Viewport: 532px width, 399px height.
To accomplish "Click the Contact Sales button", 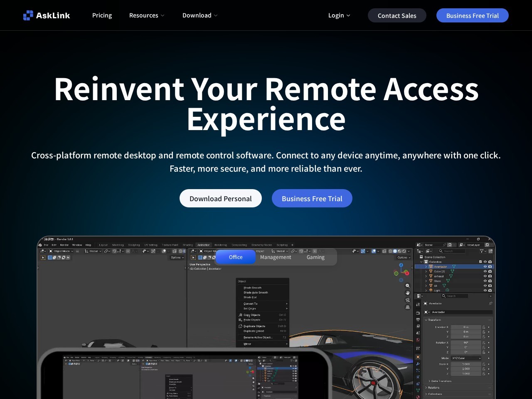I will [x=397, y=15].
